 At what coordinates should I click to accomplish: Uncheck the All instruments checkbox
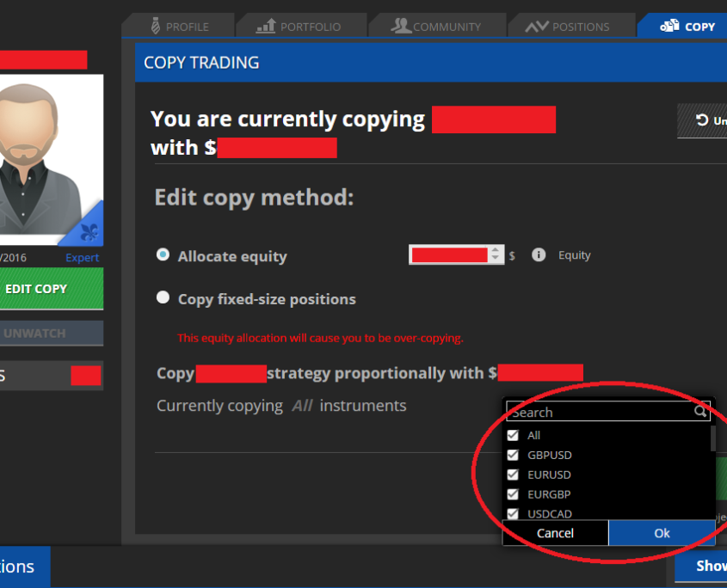click(x=514, y=436)
